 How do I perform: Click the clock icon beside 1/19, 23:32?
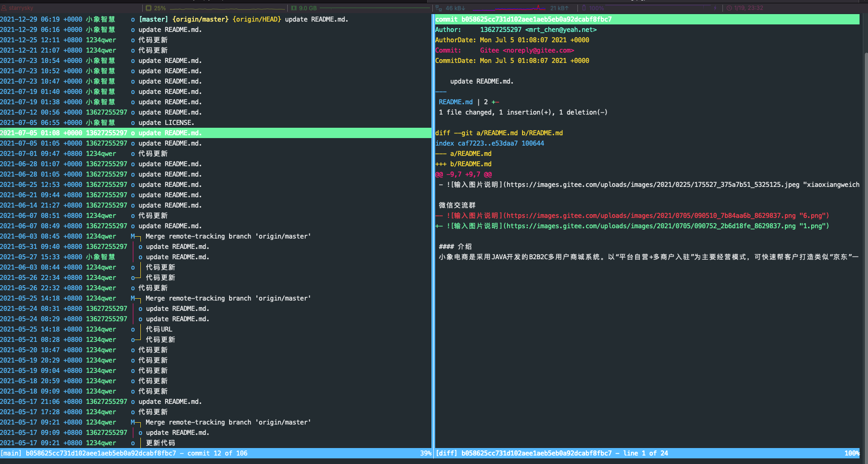point(730,8)
